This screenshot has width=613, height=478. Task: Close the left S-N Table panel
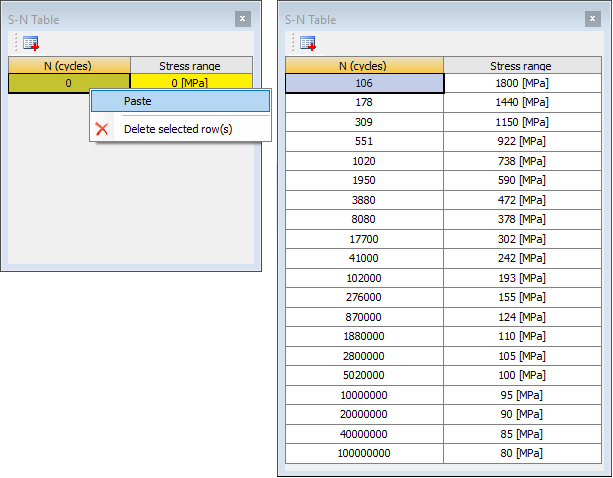[243, 19]
